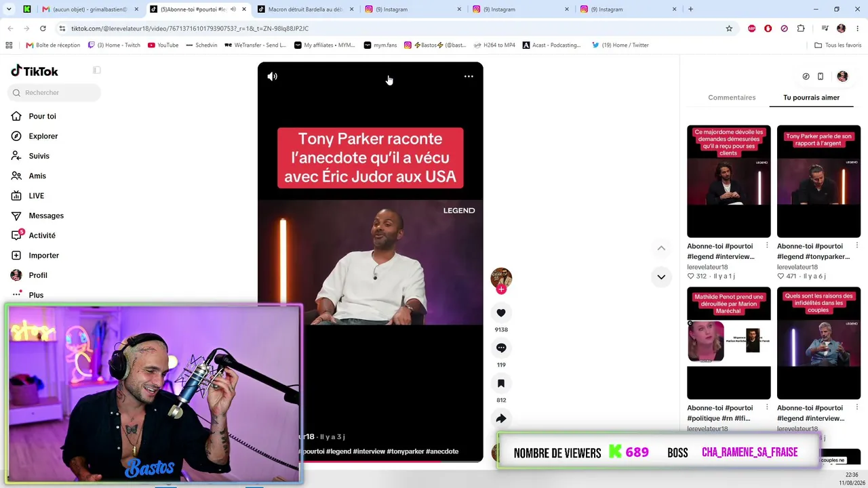The image size is (868, 488).
Task: Expand the Tous les favoris folder
Action: (838, 45)
